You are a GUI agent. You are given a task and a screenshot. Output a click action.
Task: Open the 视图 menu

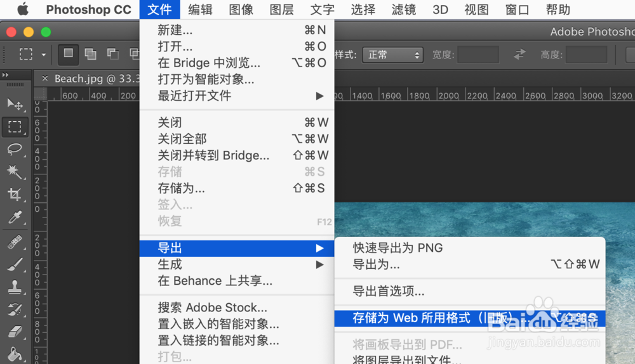coord(476,10)
